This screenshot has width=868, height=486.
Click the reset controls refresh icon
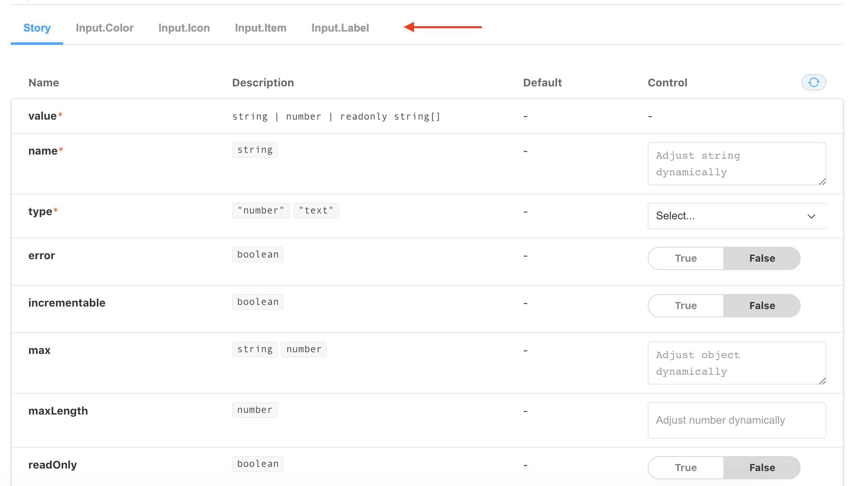coord(814,82)
